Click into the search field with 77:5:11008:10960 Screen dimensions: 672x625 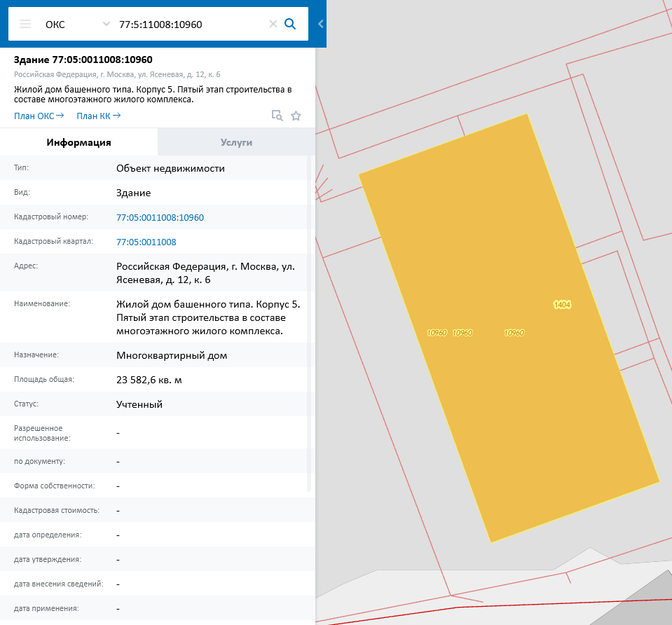point(189,24)
